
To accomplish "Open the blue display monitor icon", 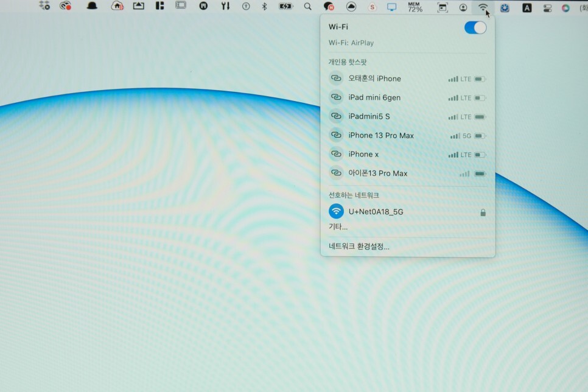I will coord(391,7).
